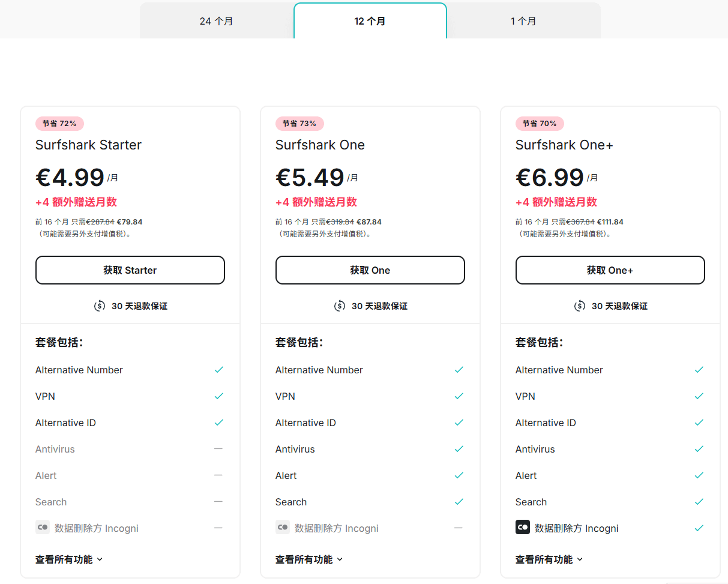This screenshot has height=584, width=728.
Task: Click the Incogni icon in the One plan
Action: click(x=282, y=528)
